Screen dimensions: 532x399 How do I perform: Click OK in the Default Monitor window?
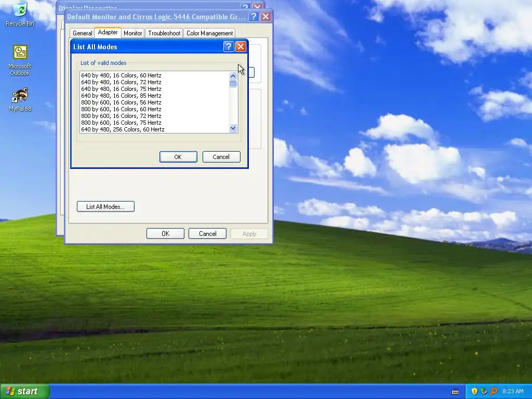pyautogui.click(x=165, y=233)
